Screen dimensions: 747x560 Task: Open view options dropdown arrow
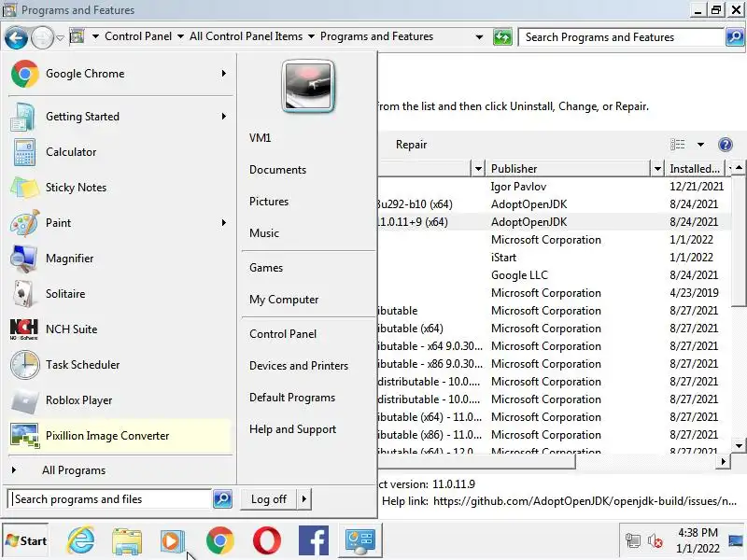tap(700, 145)
